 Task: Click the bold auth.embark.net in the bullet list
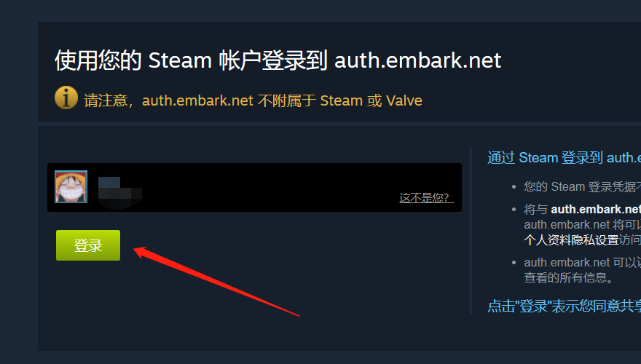596,209
